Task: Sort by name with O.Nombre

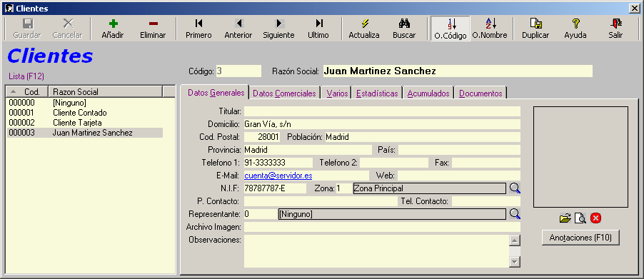Action: click(490, 29)
